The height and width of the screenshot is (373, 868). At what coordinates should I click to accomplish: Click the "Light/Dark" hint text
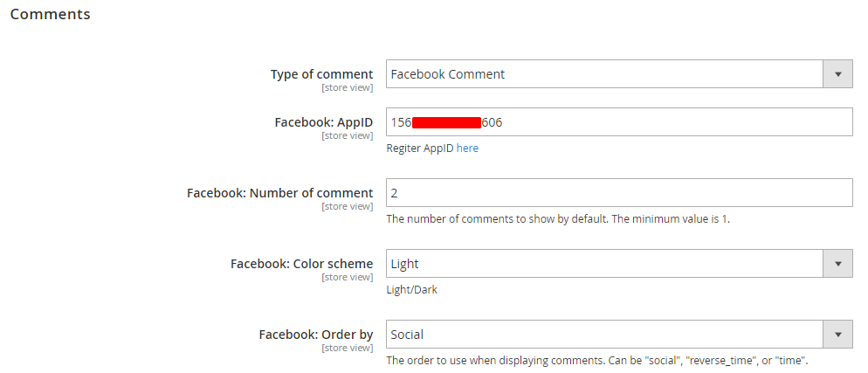tap(411, 290)
